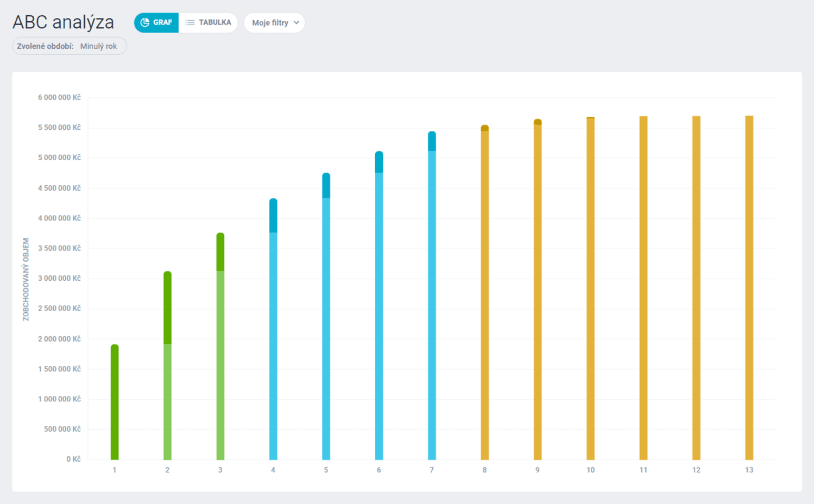Select the dark blue top of bar 4
The image size is (814, 504).
[x=273, y=216]
